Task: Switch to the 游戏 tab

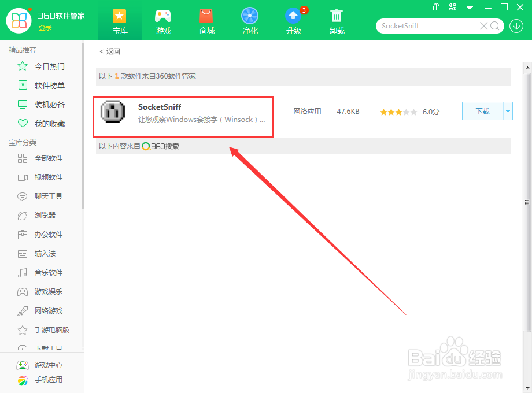Action: (x=163, y=22)
